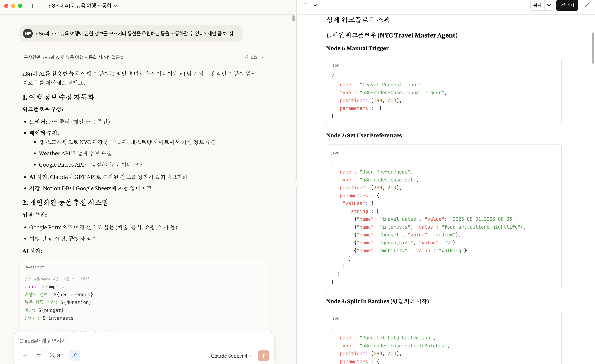Toggle the sidebar panel icon
The image size is (595, 364).
34,6
